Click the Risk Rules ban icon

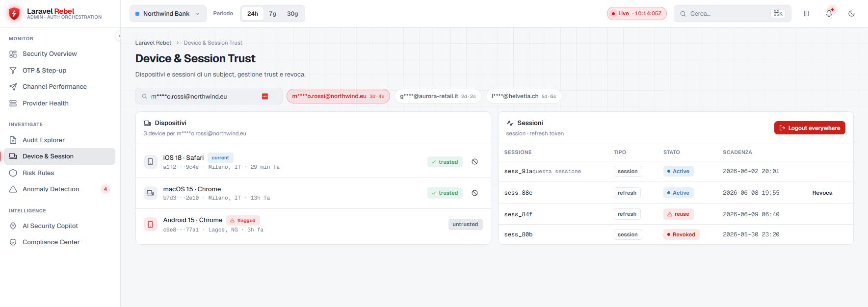click(13, 173)
